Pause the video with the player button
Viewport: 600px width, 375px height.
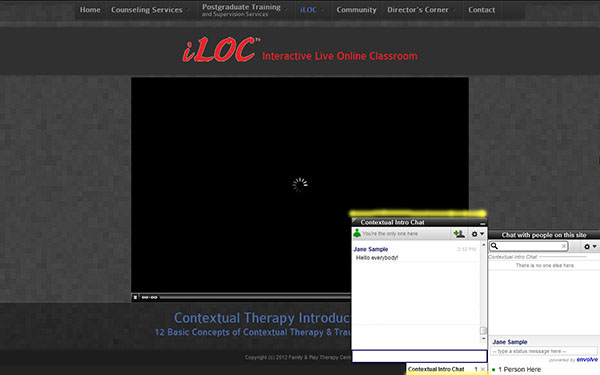click(x=135, y=297)
